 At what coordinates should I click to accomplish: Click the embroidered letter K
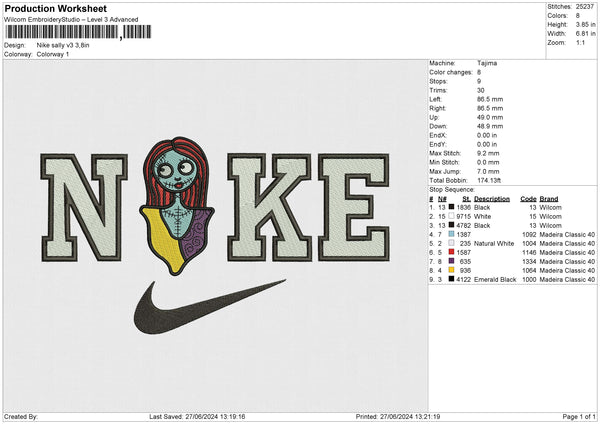269,208
